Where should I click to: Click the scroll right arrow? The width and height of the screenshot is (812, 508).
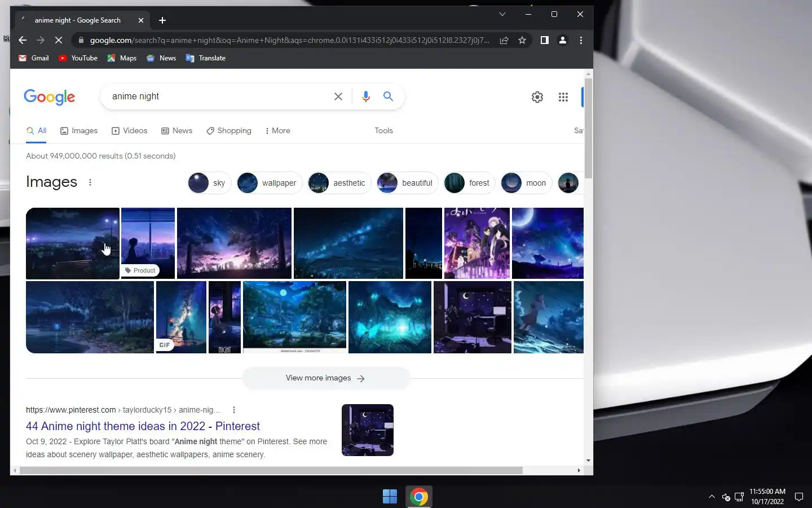pyautogui.click(x=579, y=470)
